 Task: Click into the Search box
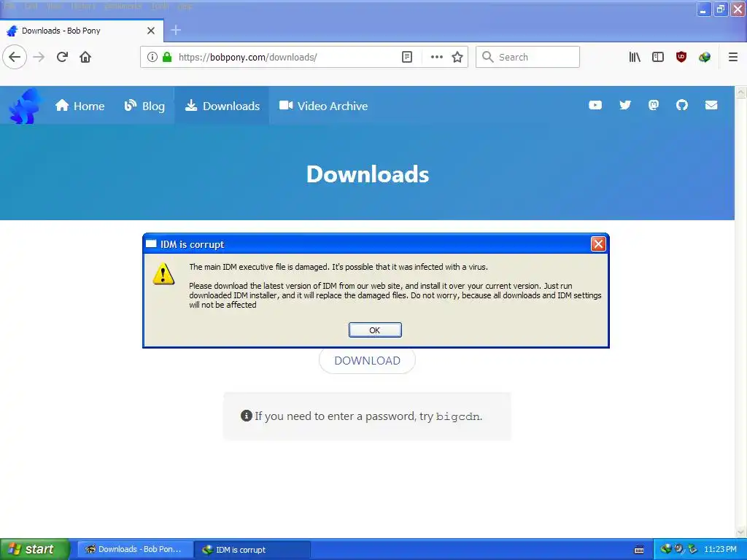pos(527,57)
